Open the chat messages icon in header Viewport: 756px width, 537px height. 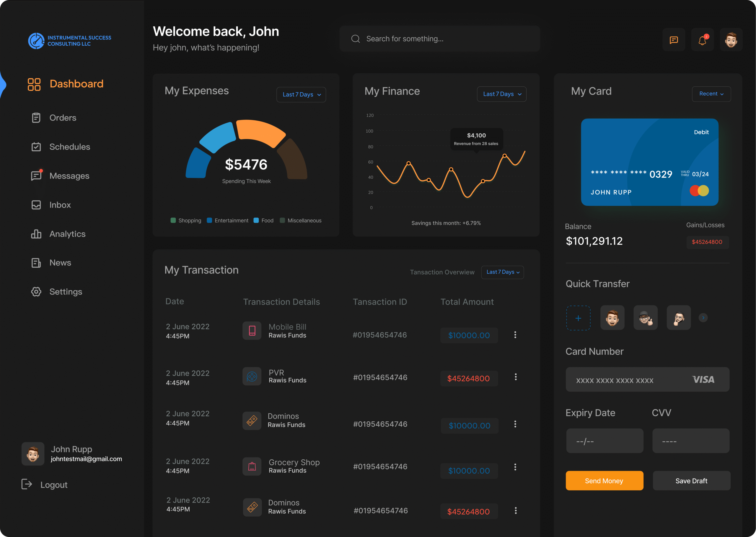tap(674, 40)
